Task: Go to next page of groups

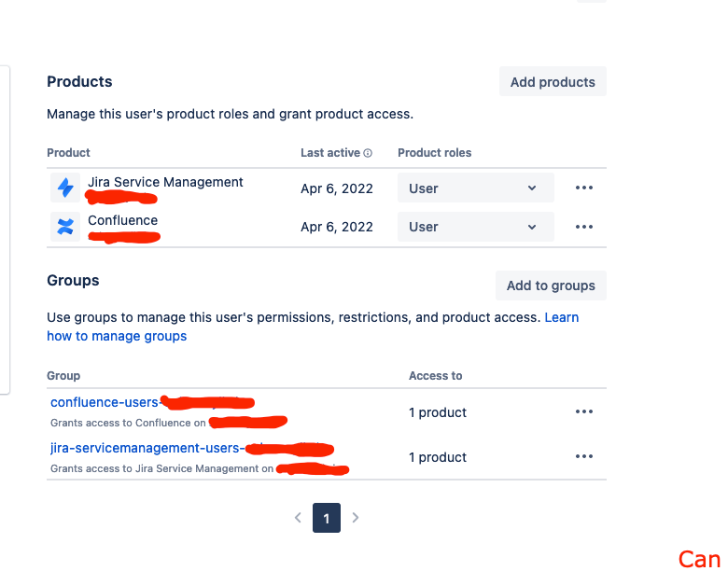Action: click(356, 518)
